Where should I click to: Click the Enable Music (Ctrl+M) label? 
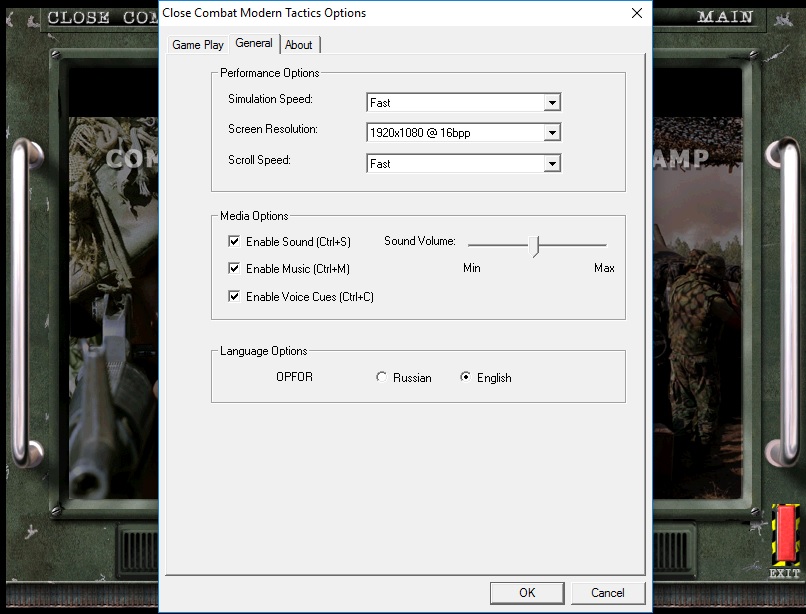coord(298,269)
